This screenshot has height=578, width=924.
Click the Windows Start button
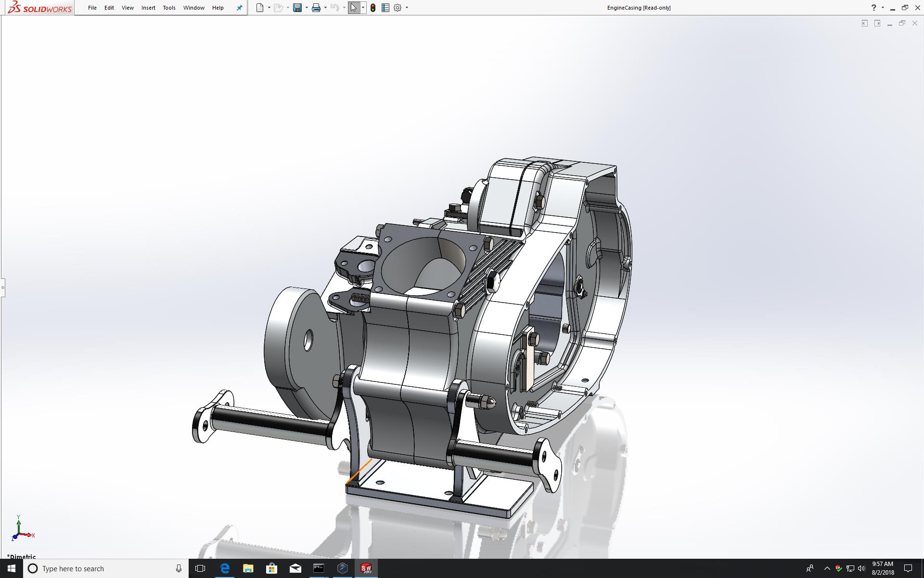(11, 568)
